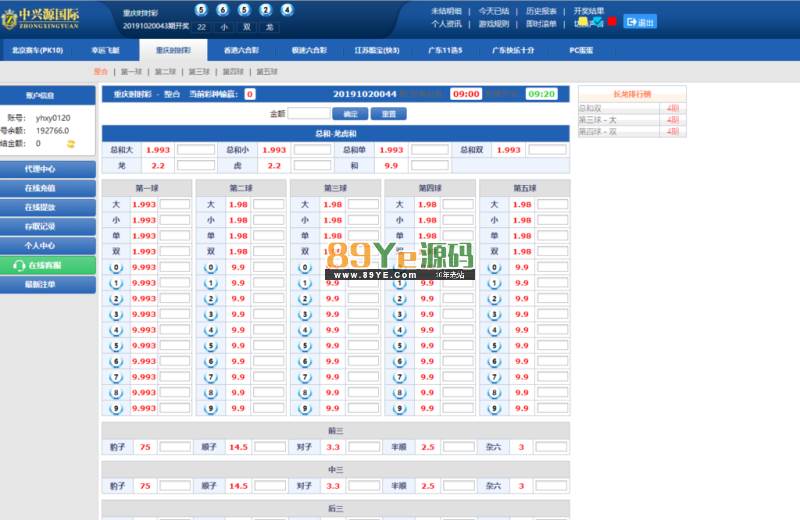Open 在线充值 in the sidebar
Screen dimensions: 800x520
click(x=48, y=188)
